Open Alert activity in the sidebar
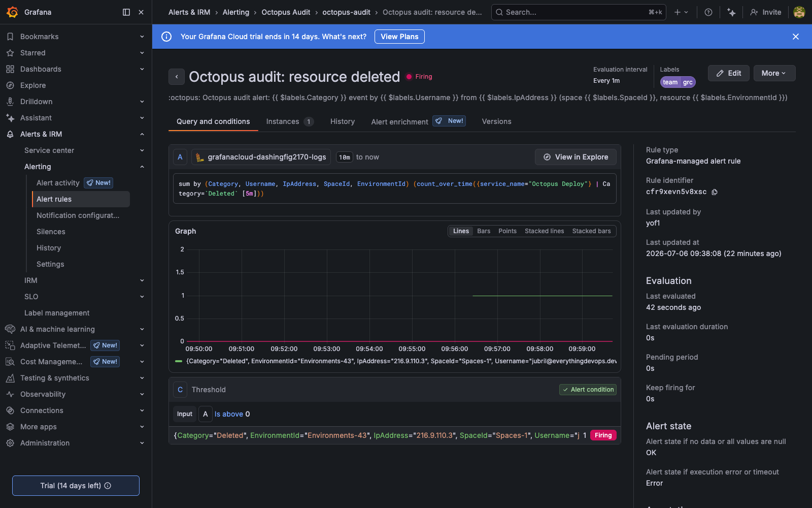The height and width of the screenshot is (508, 812). (58, 183)
